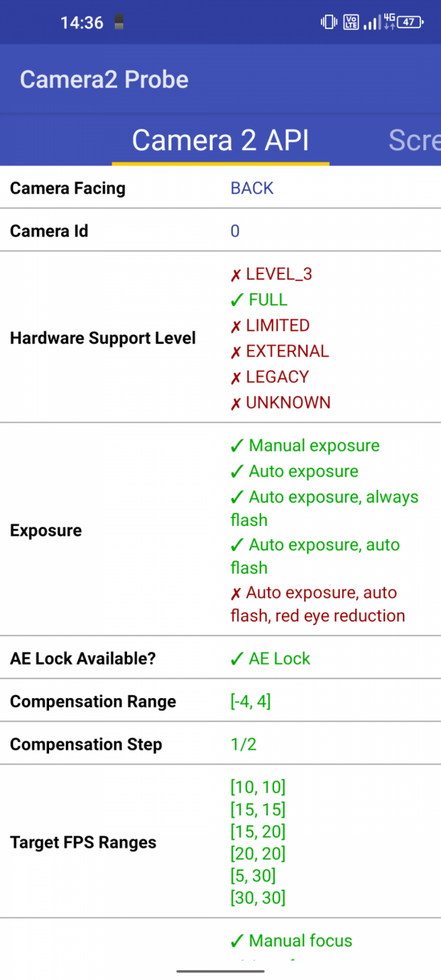Tap the vibrate mode status icon
This screenshot has height=980, width=441.
329,22
